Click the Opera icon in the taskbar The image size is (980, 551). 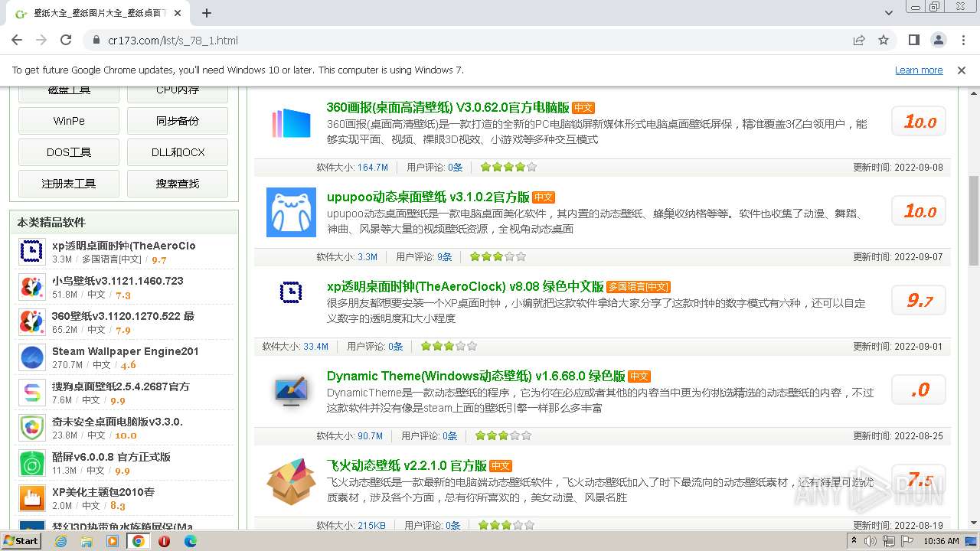(x=164, y=541)
